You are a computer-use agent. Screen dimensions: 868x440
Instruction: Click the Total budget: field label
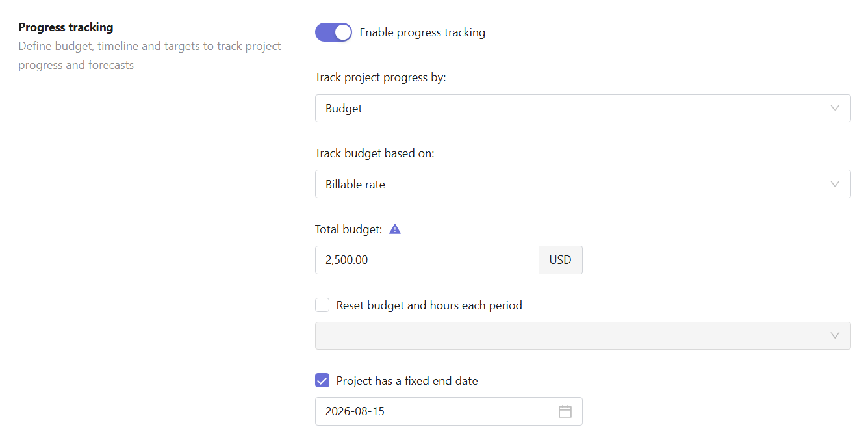point(349,229)
